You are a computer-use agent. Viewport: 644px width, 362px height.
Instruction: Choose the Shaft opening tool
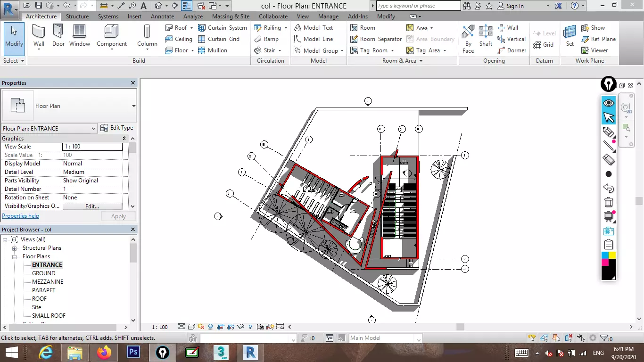click(x=486, y=36)
